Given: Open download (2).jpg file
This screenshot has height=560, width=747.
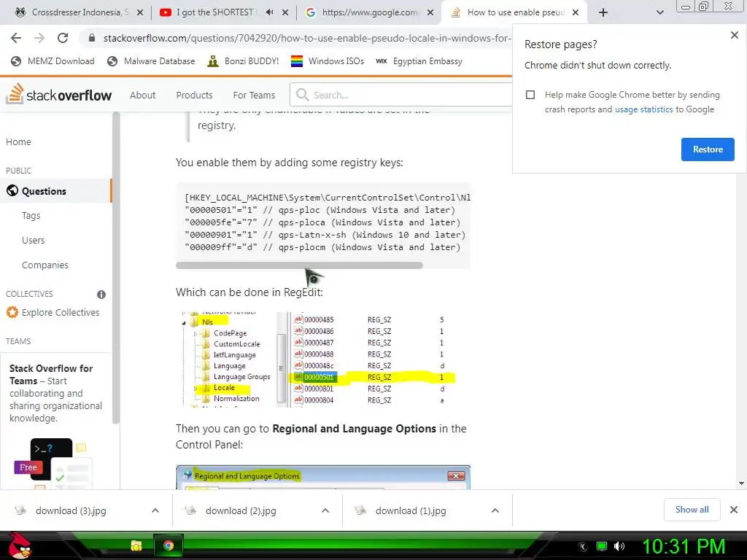Looking at the screenshot, I should (x=241, y=510).
